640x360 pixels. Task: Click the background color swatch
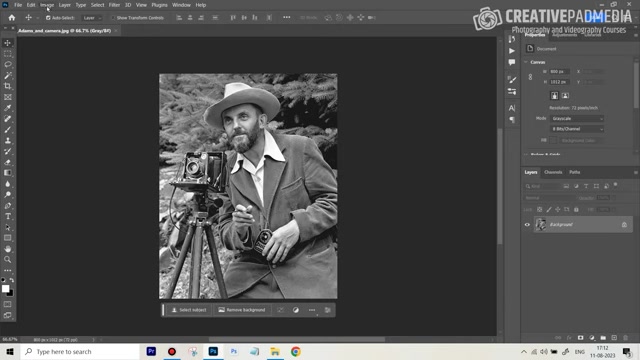click(x=11, y=293)
